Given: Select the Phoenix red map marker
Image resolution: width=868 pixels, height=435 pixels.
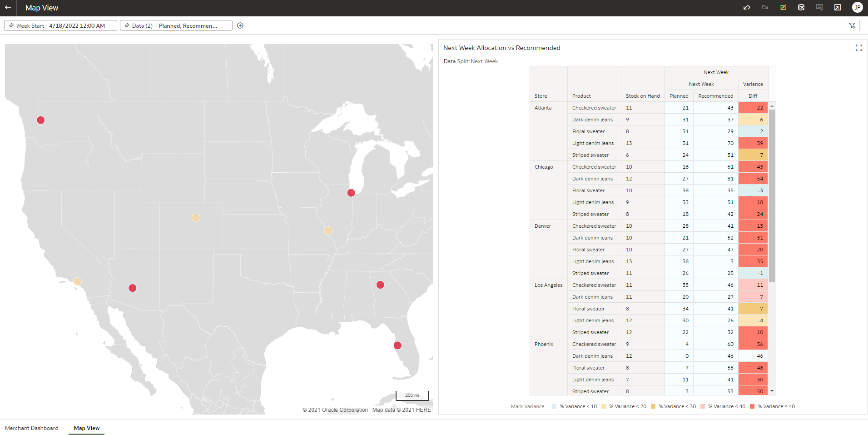Looking at the screenshot, I should pos(133,288).
